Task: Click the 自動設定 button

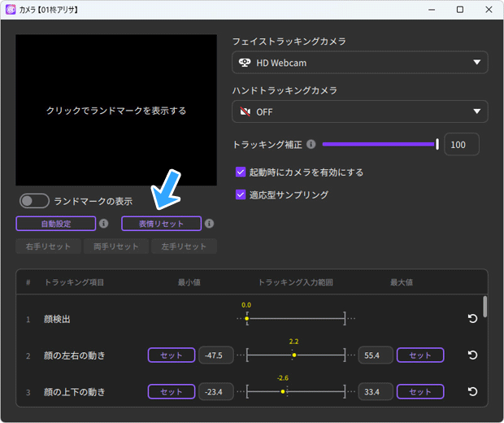Action: coord(56,224)
